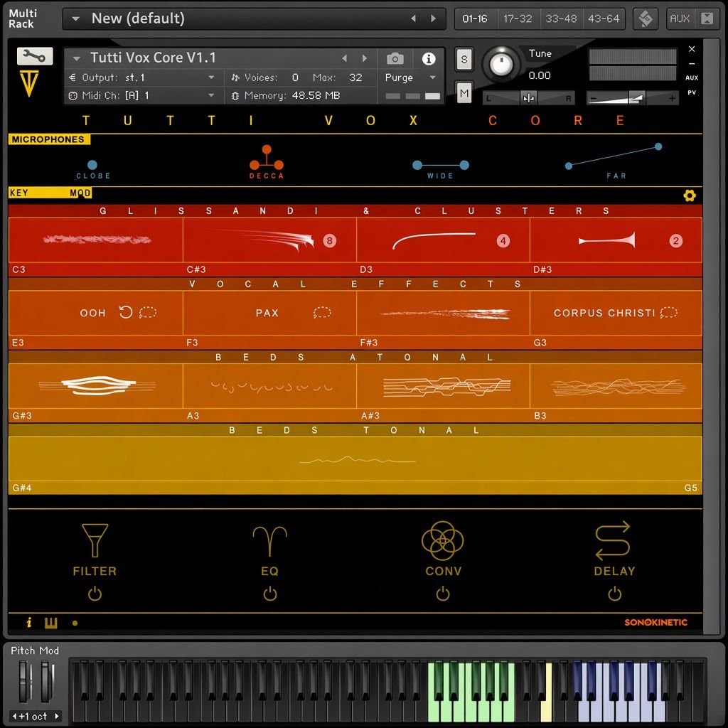This screenshot has height=728, width=728.
Task: Load previous instrument with left arrow
Action: (345, 58)
